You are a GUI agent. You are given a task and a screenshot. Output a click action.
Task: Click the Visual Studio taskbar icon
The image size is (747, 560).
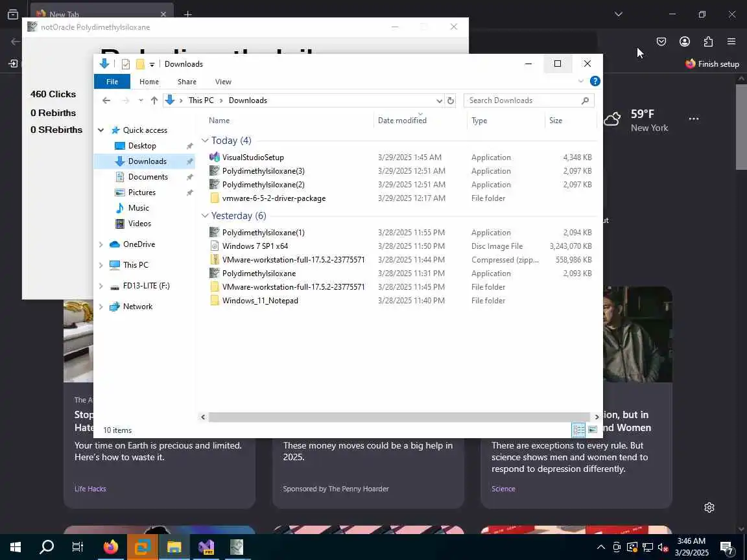pyautogui.click(x=206, y=547)
